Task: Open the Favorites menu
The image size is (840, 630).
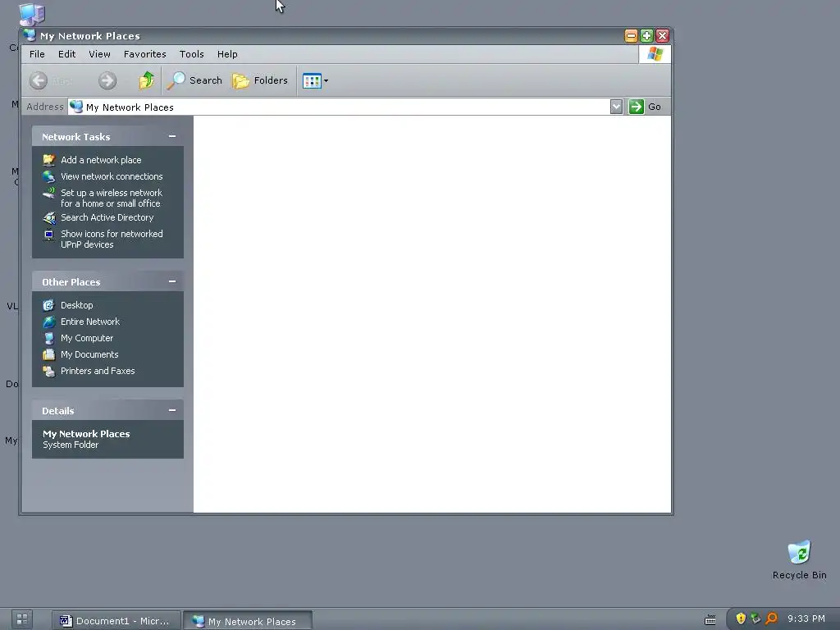Action: [x=144, y=54]
